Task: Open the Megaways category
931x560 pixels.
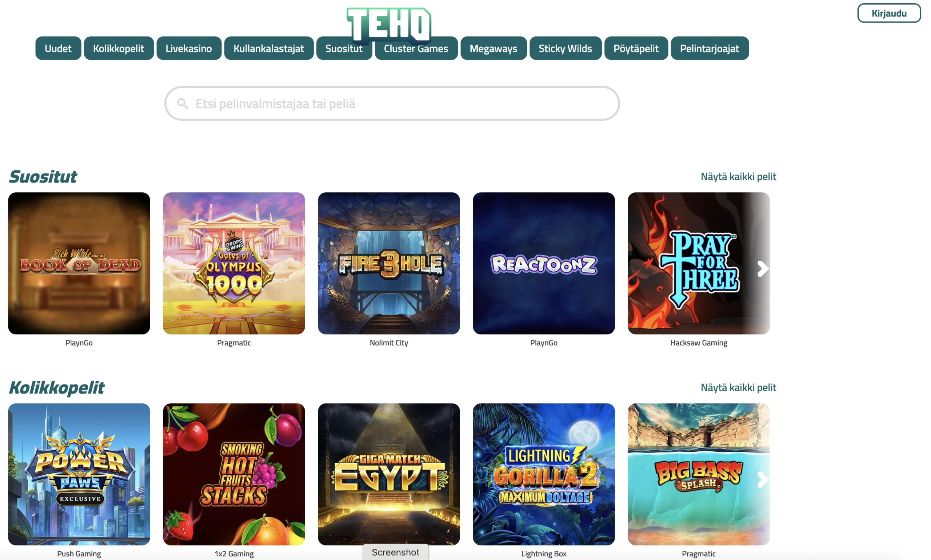Action: [x=493, y=48]
